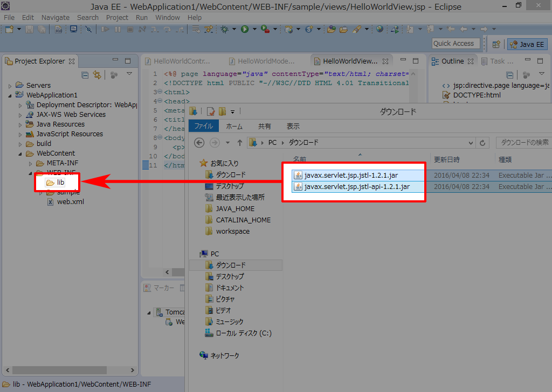
Task: Toggle Skip All Breakpoints icon
Action: click(88, 30)
